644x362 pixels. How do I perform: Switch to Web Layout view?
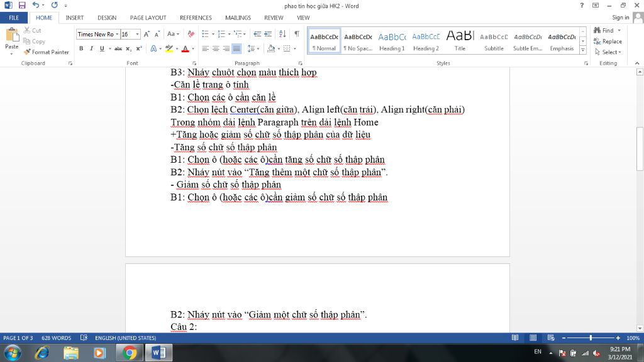tap(551, 337)
